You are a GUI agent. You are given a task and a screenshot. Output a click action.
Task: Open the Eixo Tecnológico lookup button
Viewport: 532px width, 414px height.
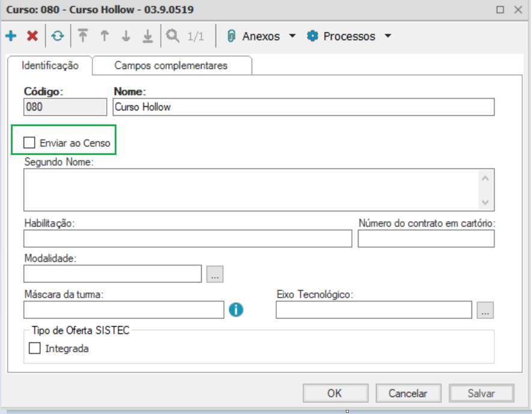click(485, 310)
